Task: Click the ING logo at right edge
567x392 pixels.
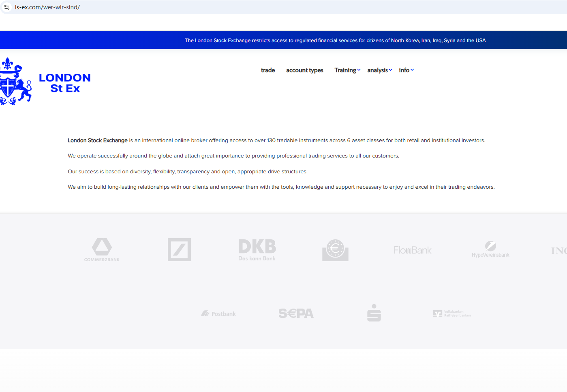Action: [559, 251]
